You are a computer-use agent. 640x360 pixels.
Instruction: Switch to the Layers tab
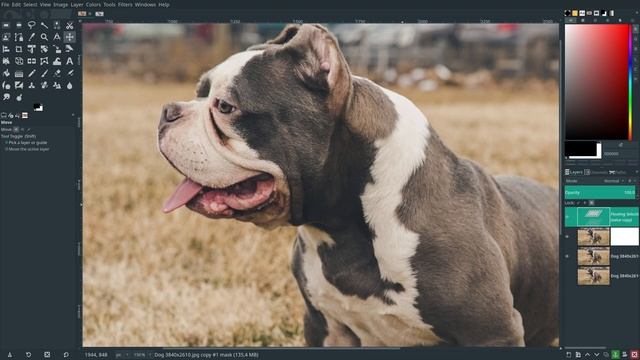574,172
